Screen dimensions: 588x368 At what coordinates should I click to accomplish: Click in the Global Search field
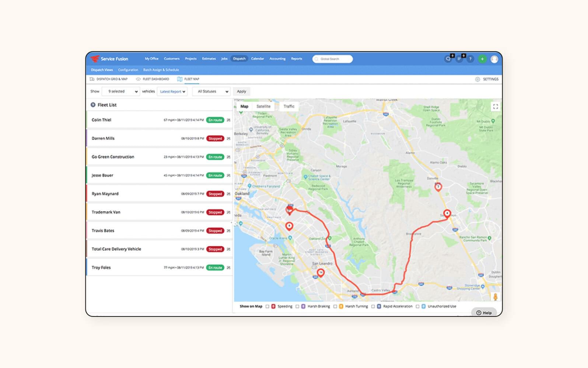(x=333, y=59)
